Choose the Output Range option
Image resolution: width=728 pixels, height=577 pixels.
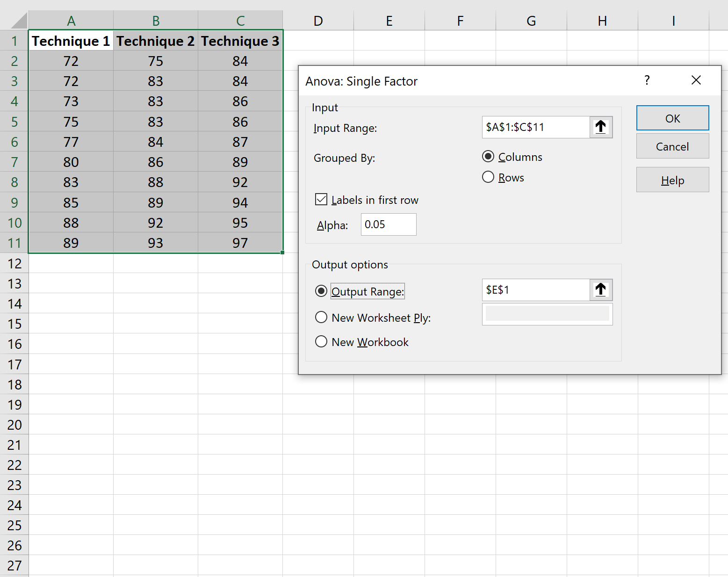[321, 291]
